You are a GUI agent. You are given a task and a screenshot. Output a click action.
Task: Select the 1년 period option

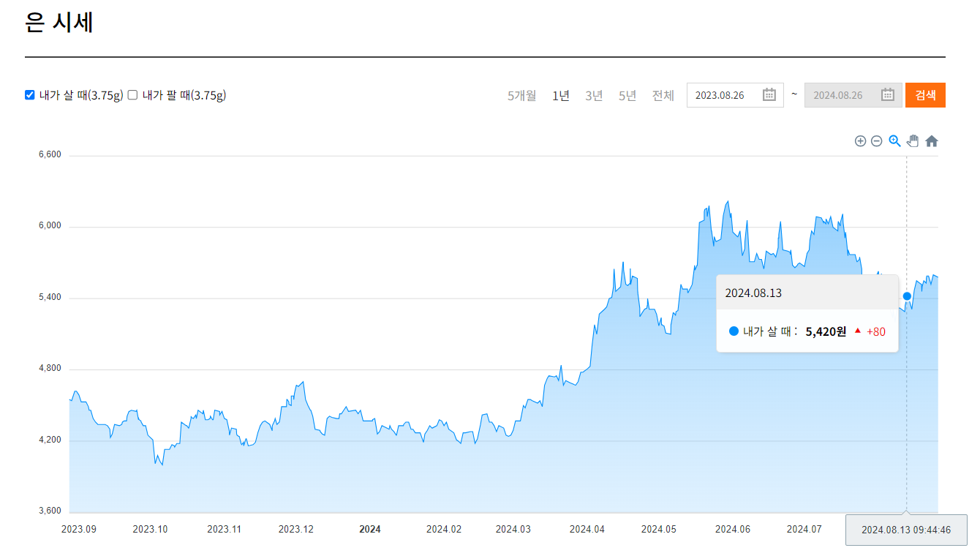(560, 95)
